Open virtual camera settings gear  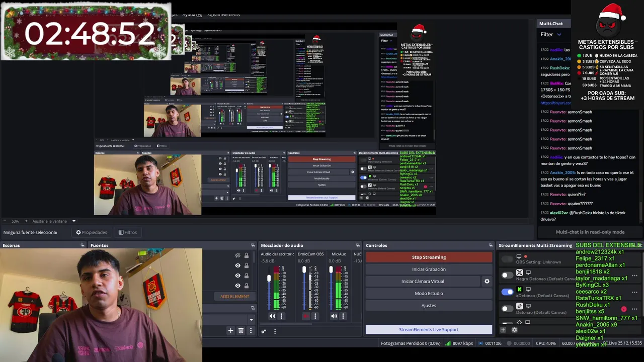point(487,282)
